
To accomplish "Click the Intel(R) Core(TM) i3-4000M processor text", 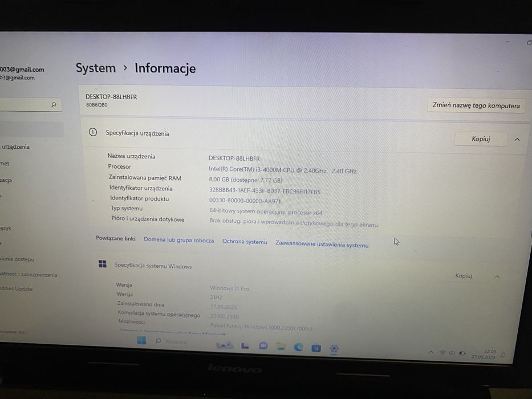I will point(283,170).
